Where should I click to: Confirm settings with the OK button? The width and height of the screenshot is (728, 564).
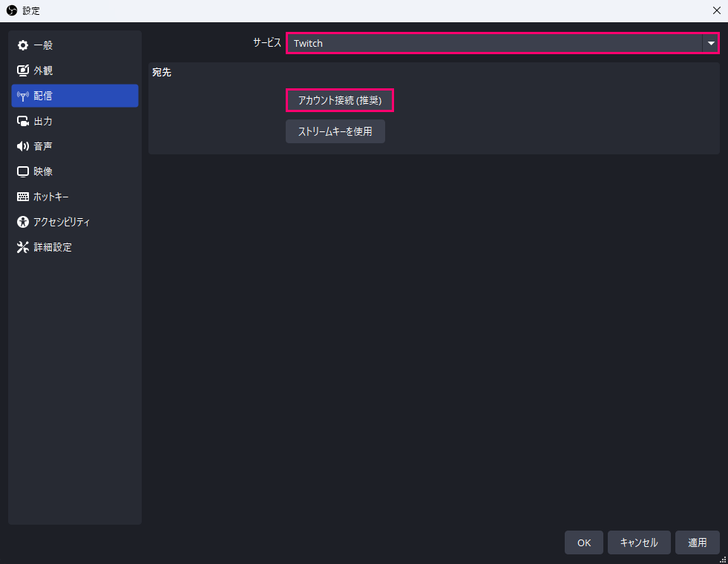(x=584, y=542)
